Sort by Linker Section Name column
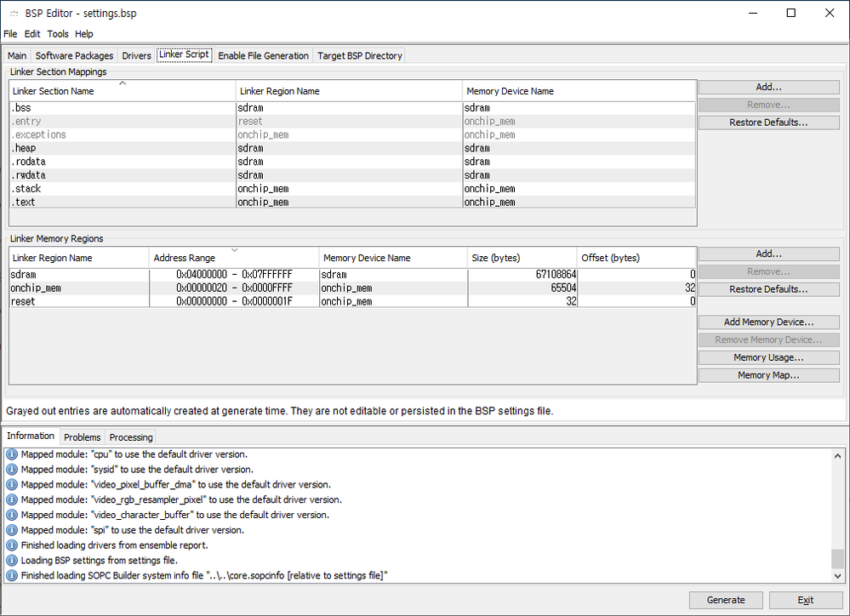 [x=123, y=91]
